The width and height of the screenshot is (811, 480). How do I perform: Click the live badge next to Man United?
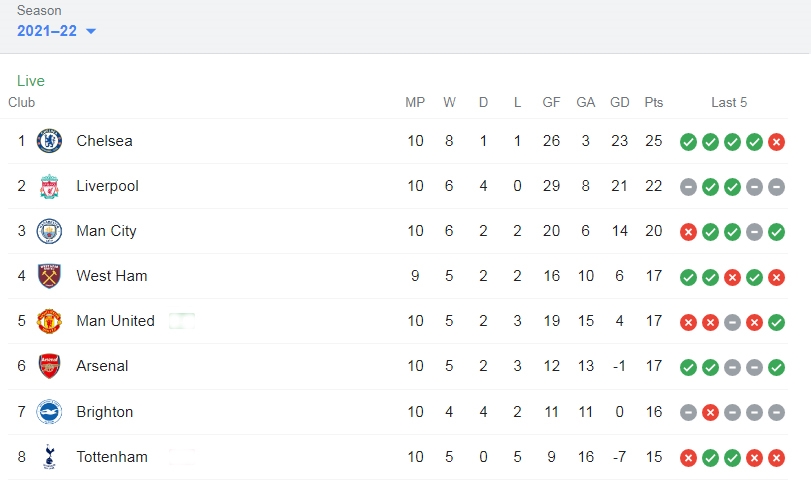(x=182, y=321)
